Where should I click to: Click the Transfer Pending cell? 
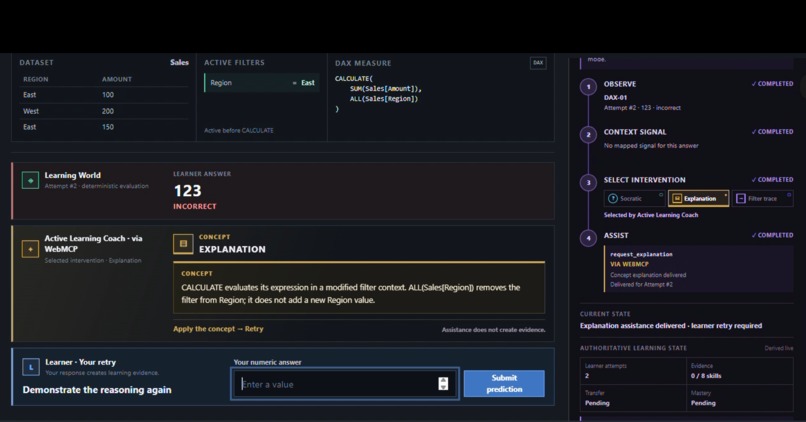click(633, 398)
